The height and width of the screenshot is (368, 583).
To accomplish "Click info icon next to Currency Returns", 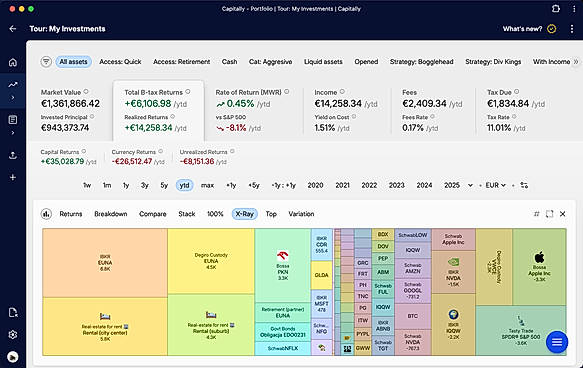I will pos(161,151).
